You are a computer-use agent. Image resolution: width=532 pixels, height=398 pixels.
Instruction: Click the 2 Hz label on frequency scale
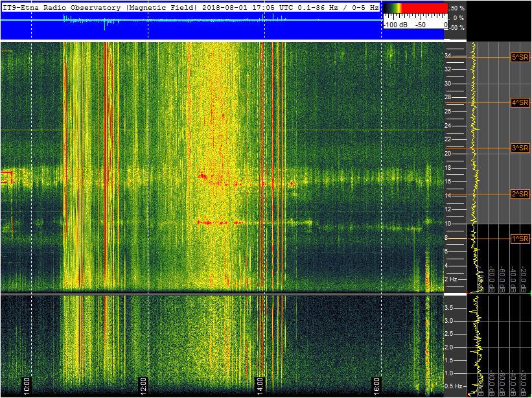(452, 279)
